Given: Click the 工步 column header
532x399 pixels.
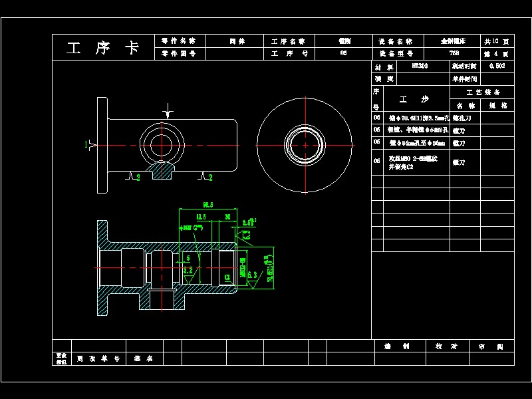Looking at the screenshot, I should [x=416, y=98].
